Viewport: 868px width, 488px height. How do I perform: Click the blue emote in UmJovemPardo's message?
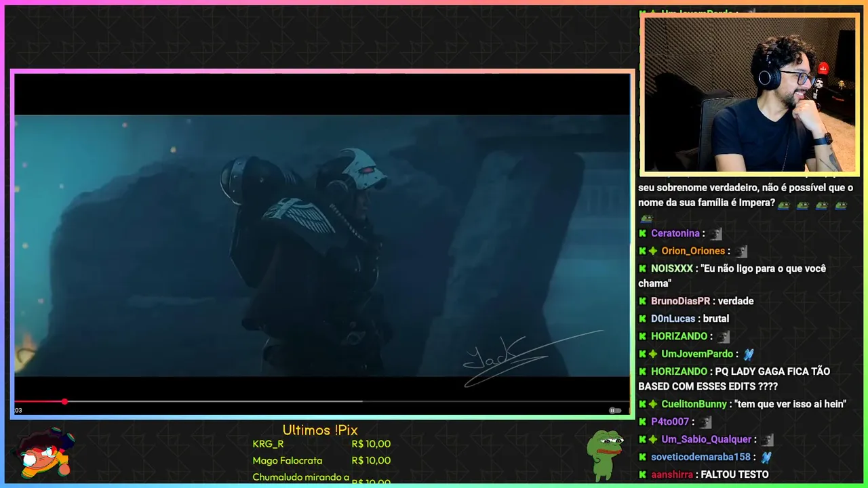[749, 354]
